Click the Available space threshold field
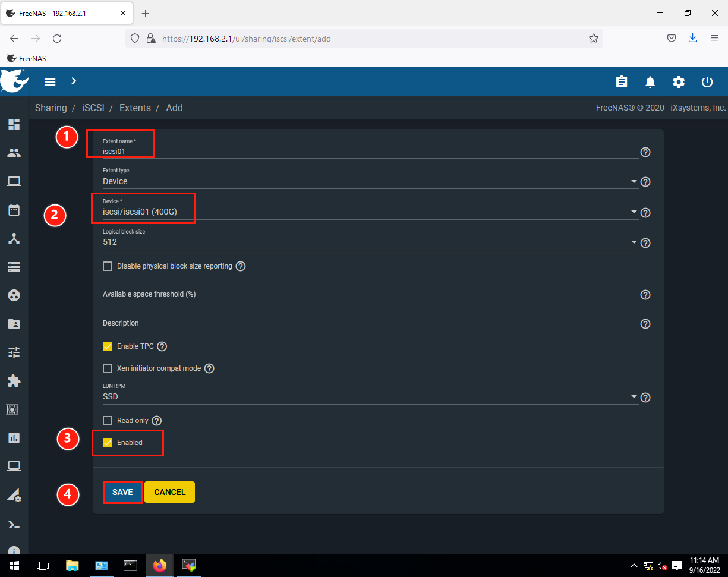 pos(371,294)
